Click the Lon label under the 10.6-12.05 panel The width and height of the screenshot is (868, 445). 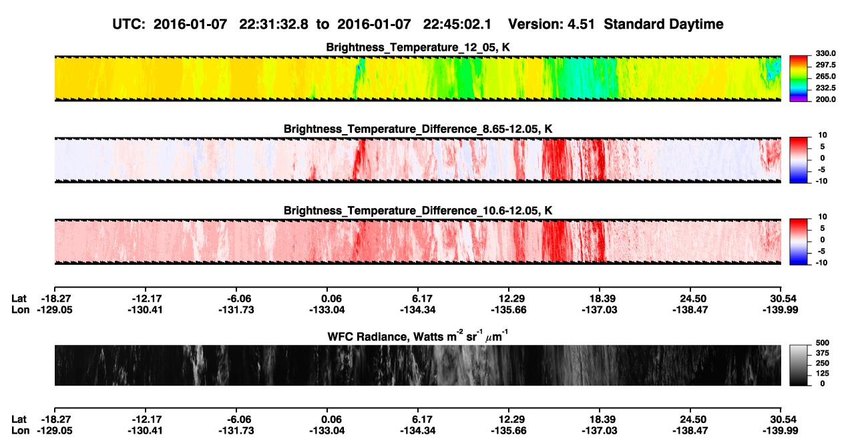[21, 310]
